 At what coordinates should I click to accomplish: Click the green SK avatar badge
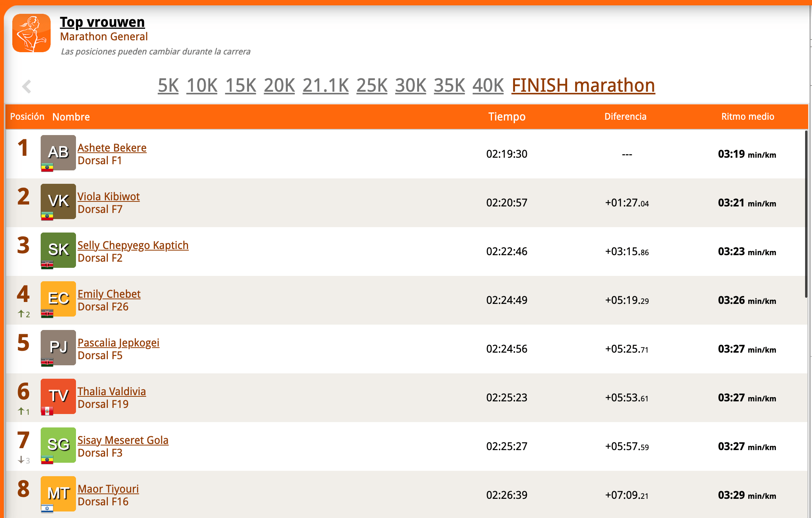[58, 250]
